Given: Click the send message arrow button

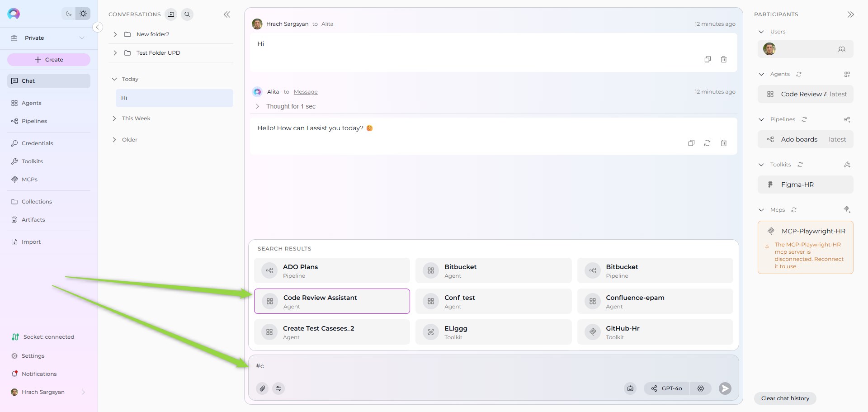Looking at the screenshot, I should click(x=725, y=388).
